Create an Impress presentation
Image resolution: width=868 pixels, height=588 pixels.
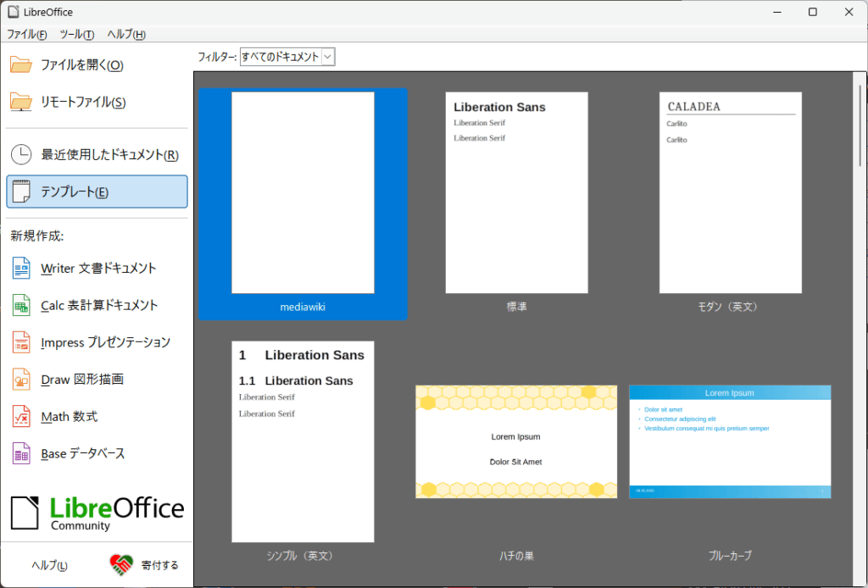pyautogui.click(x=105, y=341)
